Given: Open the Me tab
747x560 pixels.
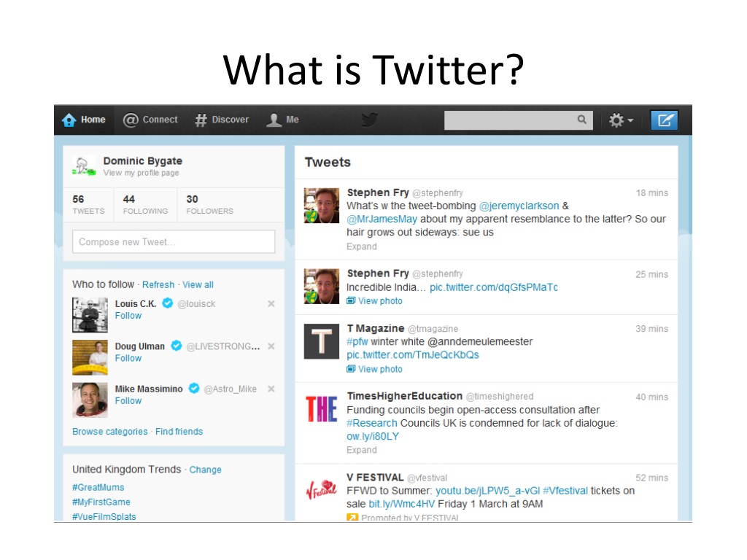Looking at the screenshot, I should [x=282, y=120].
